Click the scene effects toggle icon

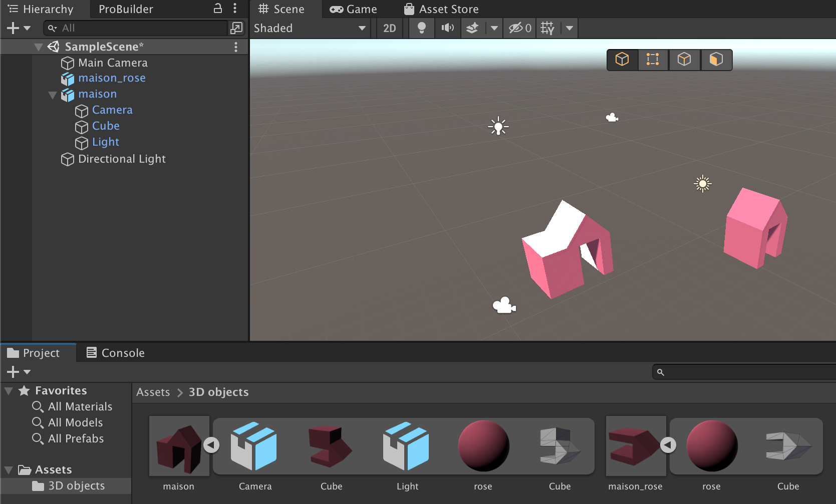tap(472, 28)
